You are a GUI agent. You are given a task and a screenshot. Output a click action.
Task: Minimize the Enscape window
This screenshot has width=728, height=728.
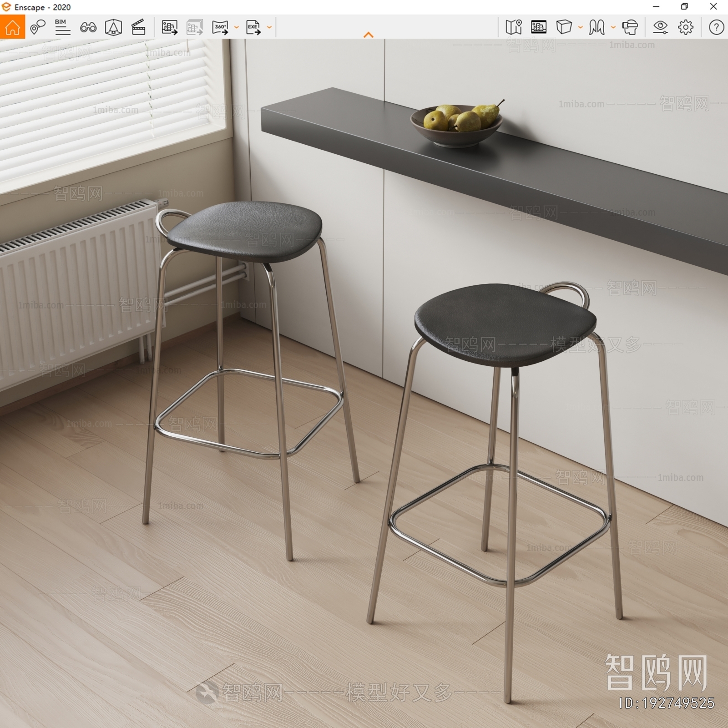(656, 7)
